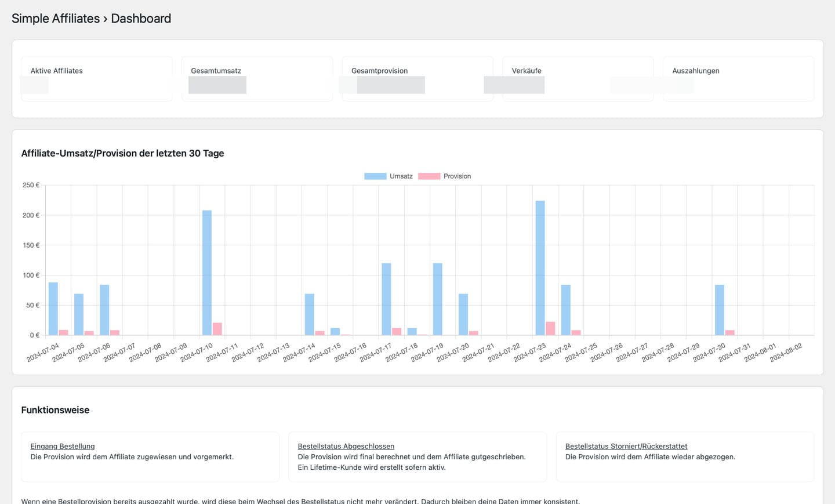This screenshot has width=835, height=504.
Task: Select the Umsatz bar for 2024-07-17
Action: [386, 299]
